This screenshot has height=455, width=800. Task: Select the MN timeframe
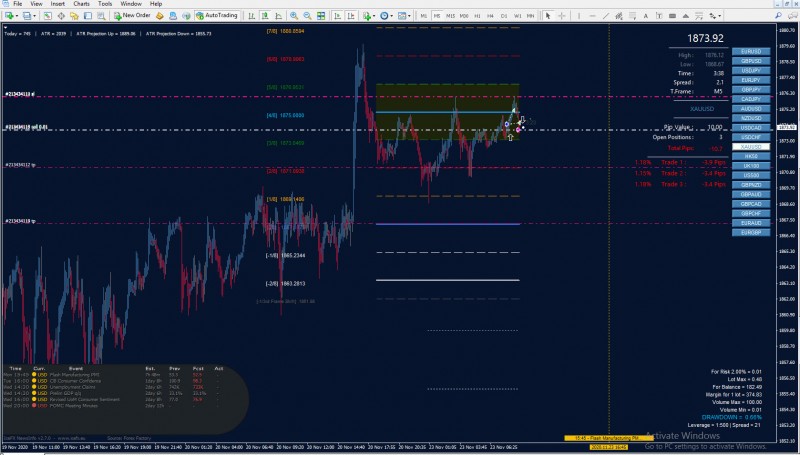[531, 16]
